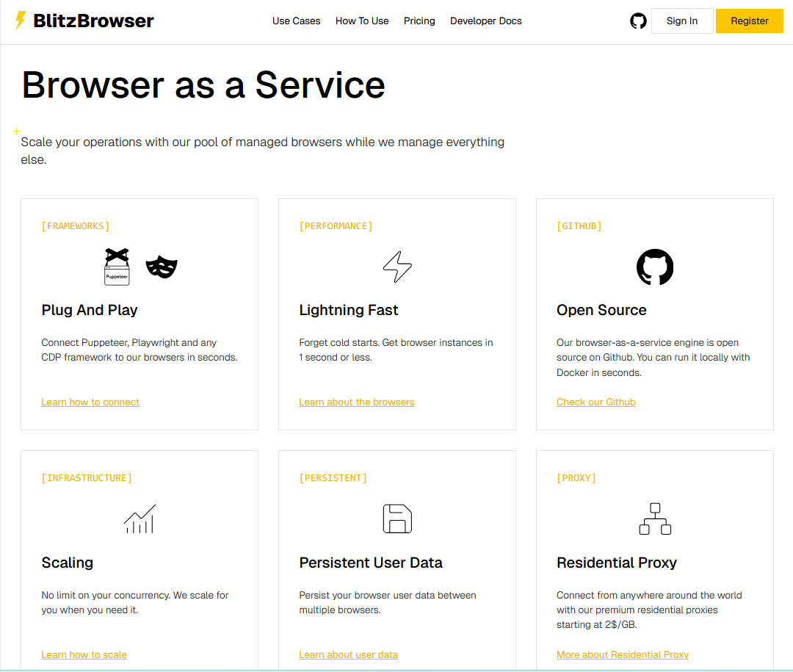This screenshot has width=793, height=672.
Task: Go to How To Use section
Action: (x=361, y=21)
